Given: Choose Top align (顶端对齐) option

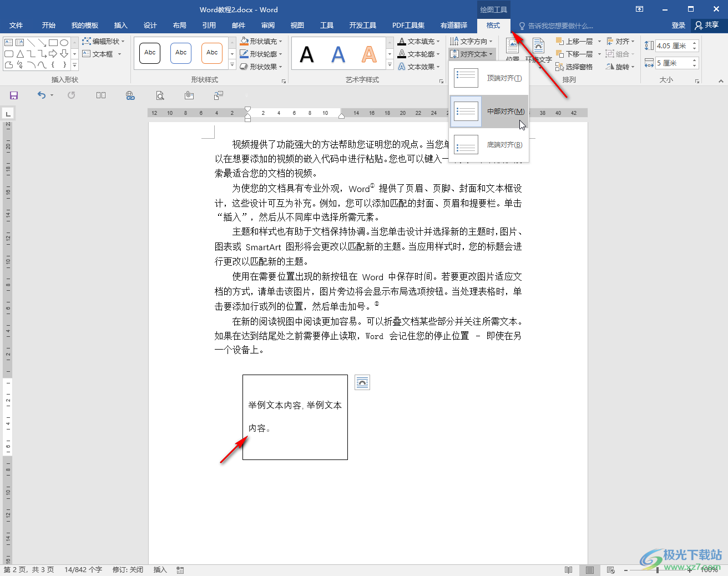Looking at the screenshot, I should tap(489, 78).
